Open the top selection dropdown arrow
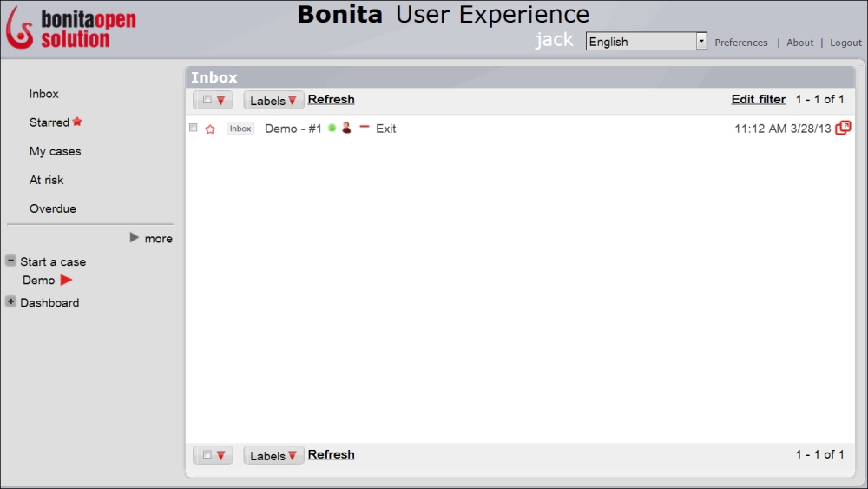 point(220,100)
